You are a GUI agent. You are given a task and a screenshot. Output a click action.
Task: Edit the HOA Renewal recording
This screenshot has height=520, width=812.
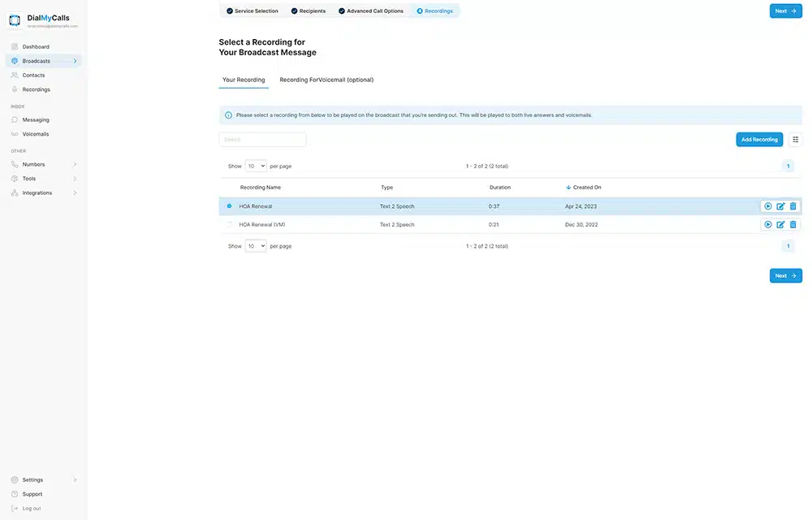click(780, 206)
